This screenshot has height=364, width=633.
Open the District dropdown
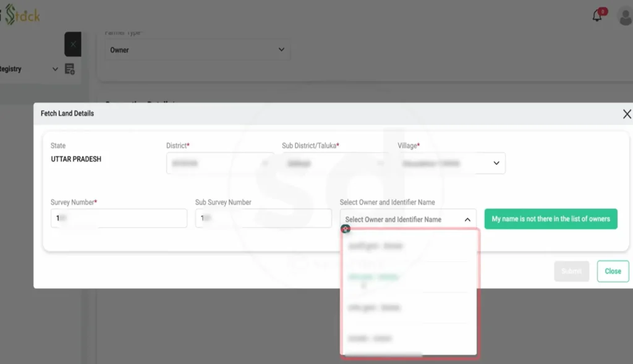tap(220, 163)
